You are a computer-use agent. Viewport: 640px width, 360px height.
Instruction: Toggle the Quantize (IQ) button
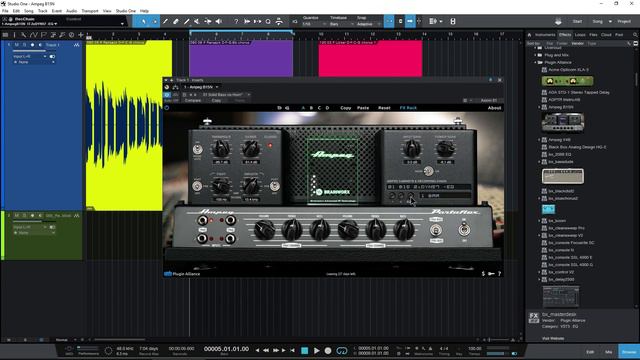[x=295, y=21]
